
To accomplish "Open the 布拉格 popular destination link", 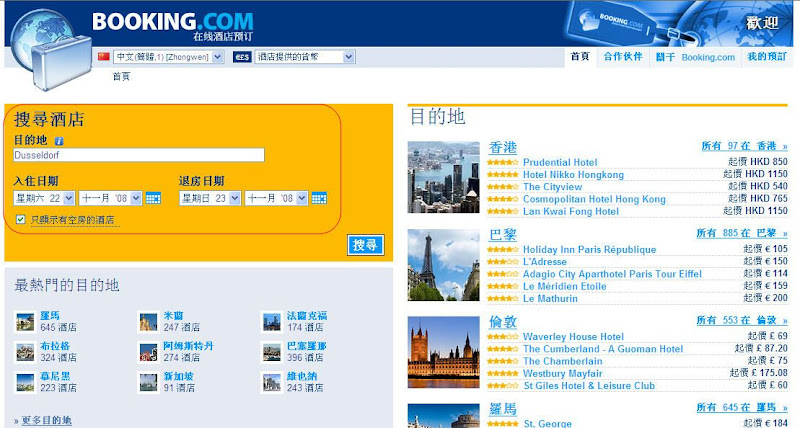I will click(55, 346).
